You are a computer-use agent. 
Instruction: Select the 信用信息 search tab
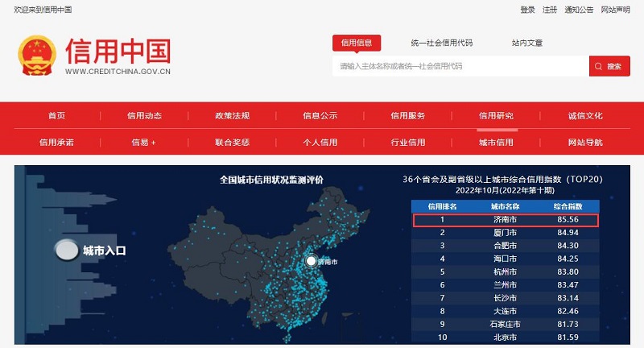pyautogui.click(x=357, y=43)
